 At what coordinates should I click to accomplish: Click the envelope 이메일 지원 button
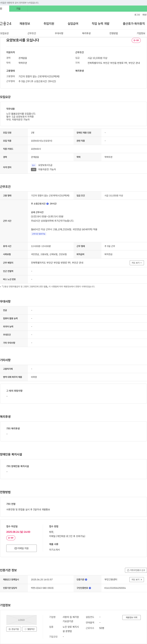[x=21, y=548]
